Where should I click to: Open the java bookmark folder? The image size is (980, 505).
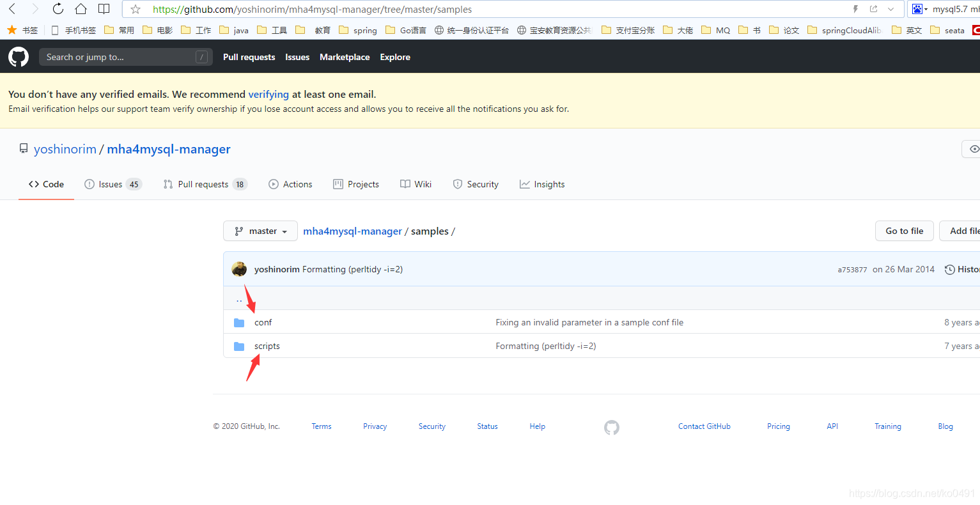click(x=234, y=30)
